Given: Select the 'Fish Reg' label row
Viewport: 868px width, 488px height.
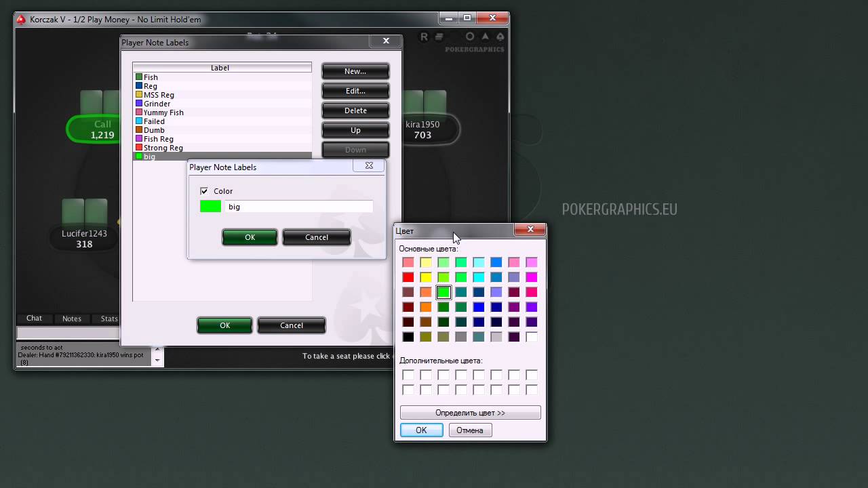Looking at the screenshot, I should (222, 139).
